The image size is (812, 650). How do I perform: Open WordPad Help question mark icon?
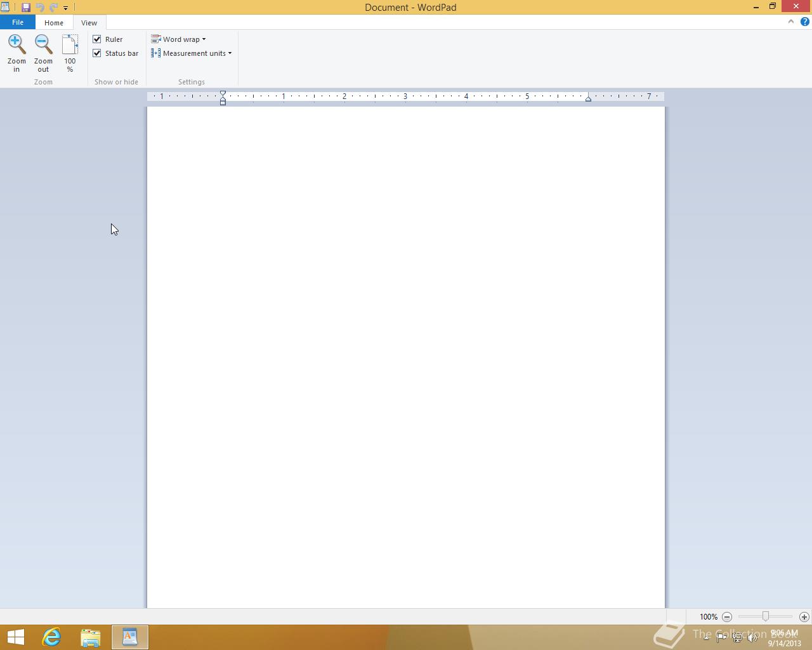click(804, 22)
